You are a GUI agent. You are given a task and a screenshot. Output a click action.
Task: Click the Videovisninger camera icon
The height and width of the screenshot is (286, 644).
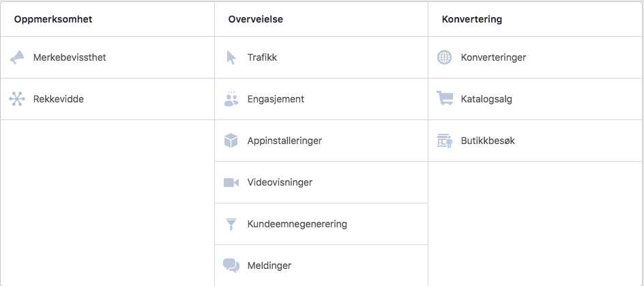coord(231,182)
